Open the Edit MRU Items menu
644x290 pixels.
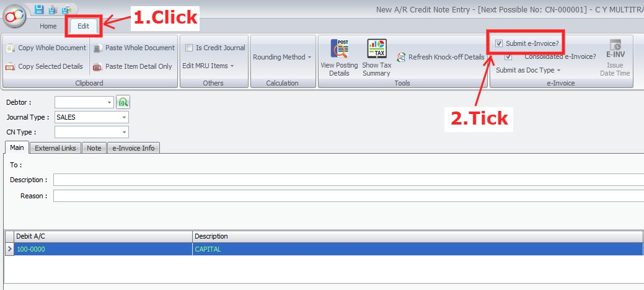208,66
